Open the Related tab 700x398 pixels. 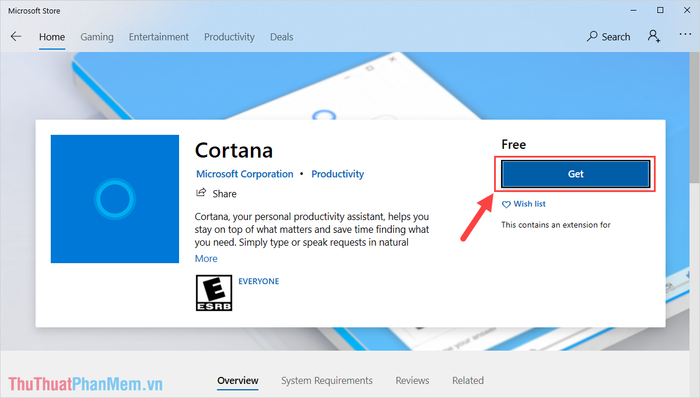tap(468, 381)
